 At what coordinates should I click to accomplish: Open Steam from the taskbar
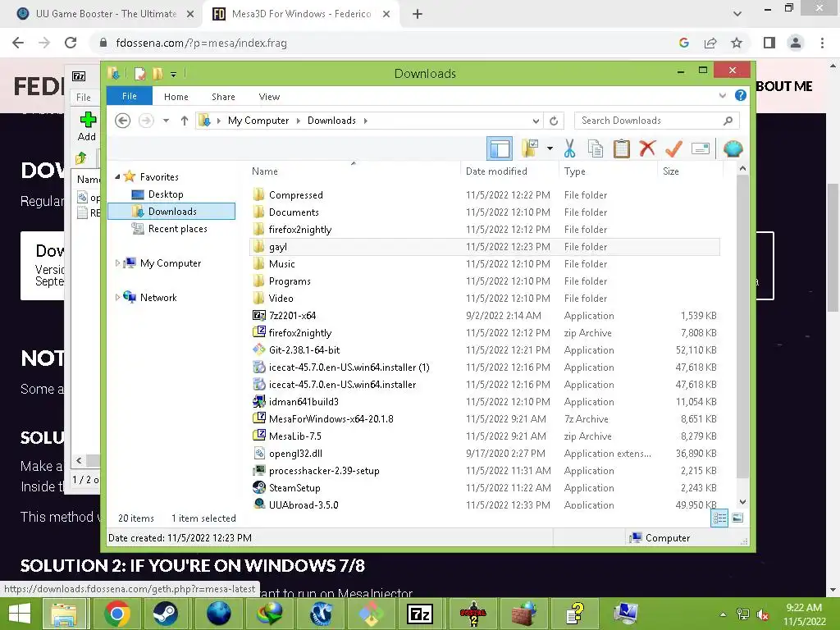pos(166,614)
